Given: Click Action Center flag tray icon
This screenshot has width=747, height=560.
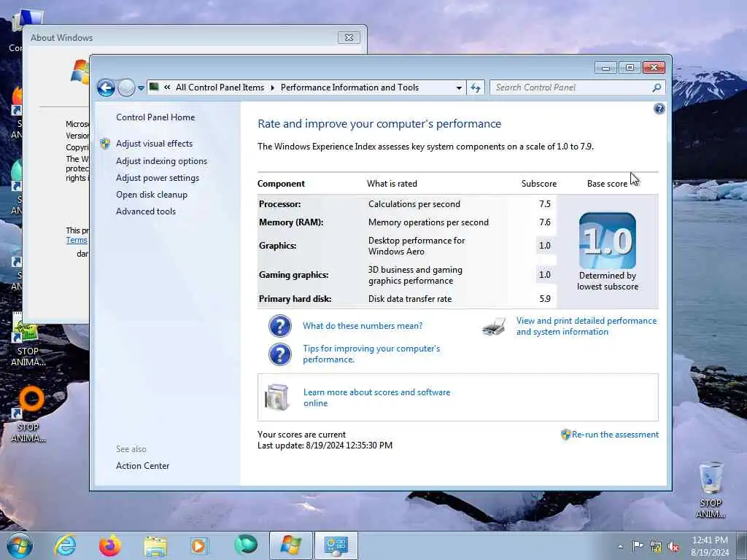Looking at the screenshot, I should click(638, 545).
